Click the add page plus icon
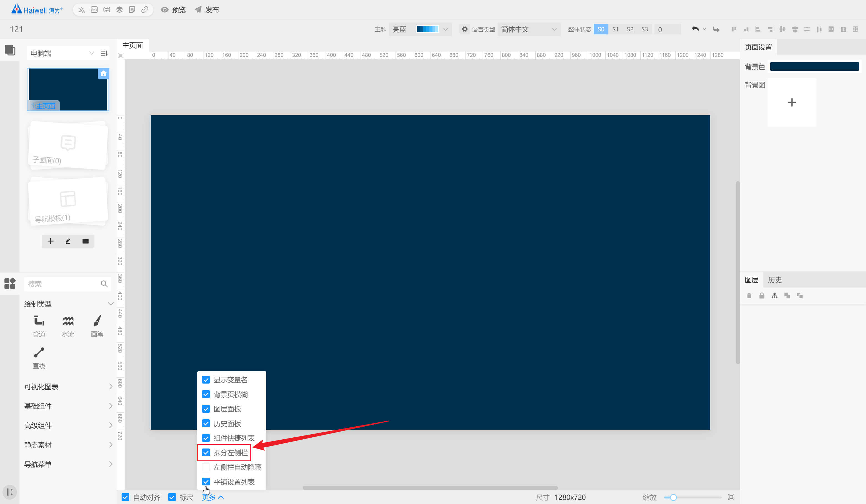The width and height of the screenshot is (866, 504). 51,241
